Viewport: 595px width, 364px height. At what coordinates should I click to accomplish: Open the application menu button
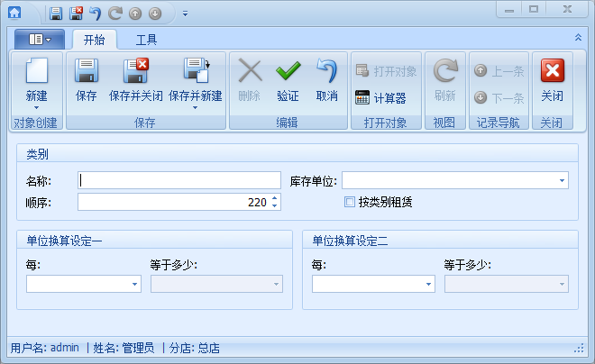40,39
